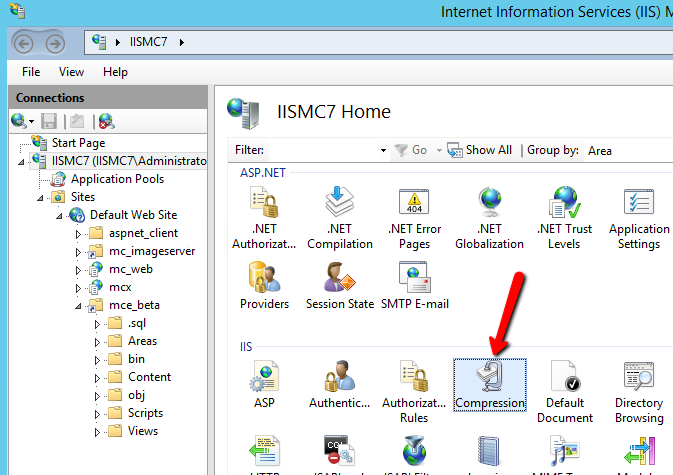Open IIS Authorization Rules feature
Image resolution: width=673 pixels, height=475 pixels.
point(414,391)
